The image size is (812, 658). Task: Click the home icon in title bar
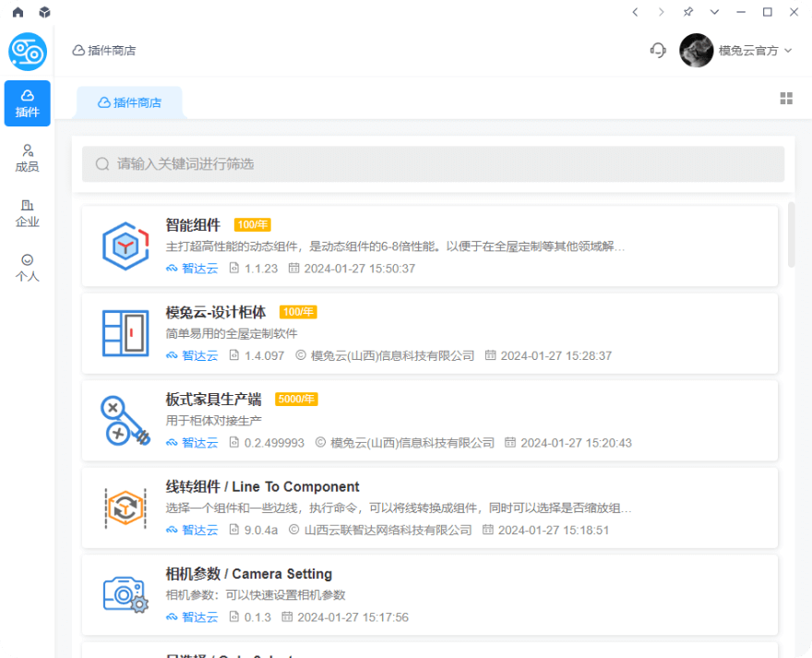18,12
